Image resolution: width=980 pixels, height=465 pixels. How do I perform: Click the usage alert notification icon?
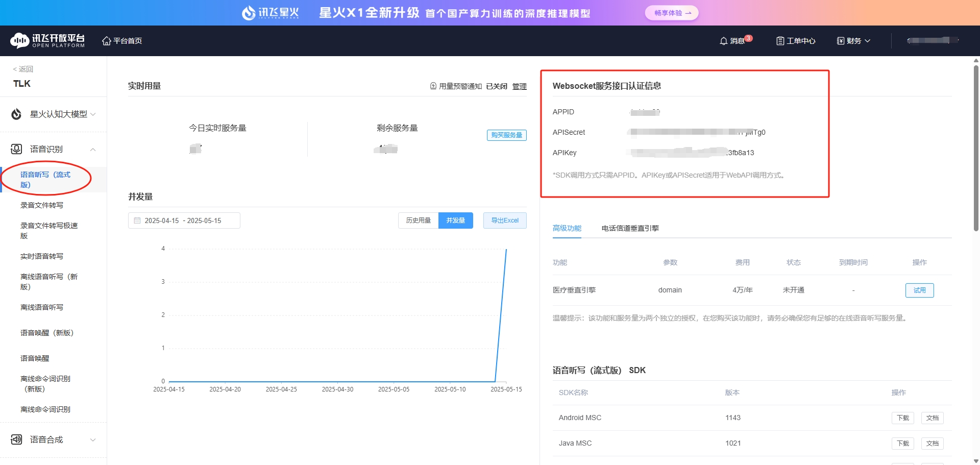(x=433, y=86)
